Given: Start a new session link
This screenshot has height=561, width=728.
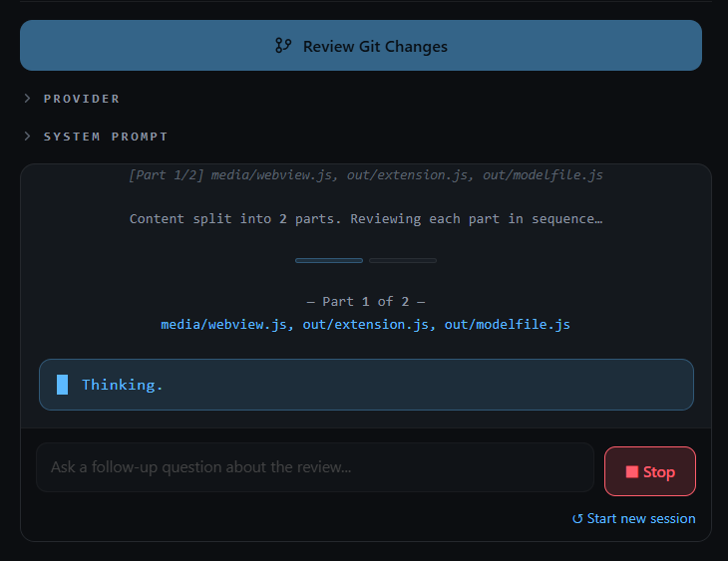Looking at the screenshot, I should [x=633, y=519].
